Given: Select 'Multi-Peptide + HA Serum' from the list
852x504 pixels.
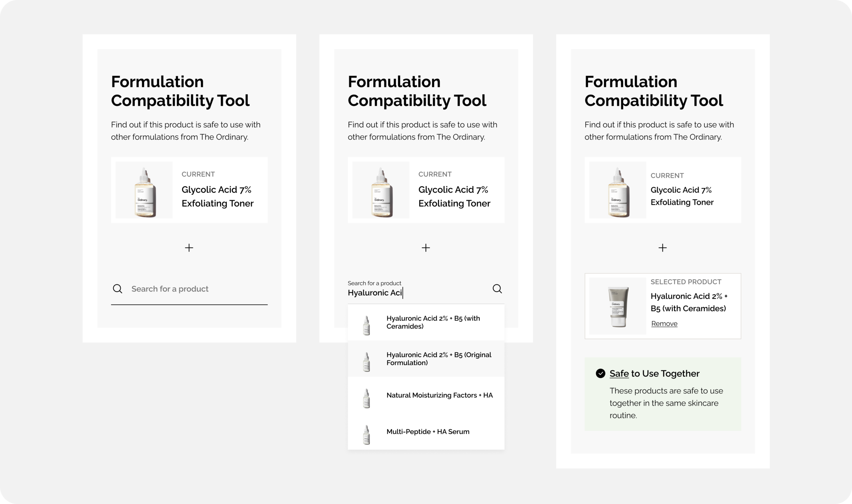Looking at the screenshot, I should pyautogui.click(x=428, y=432).
